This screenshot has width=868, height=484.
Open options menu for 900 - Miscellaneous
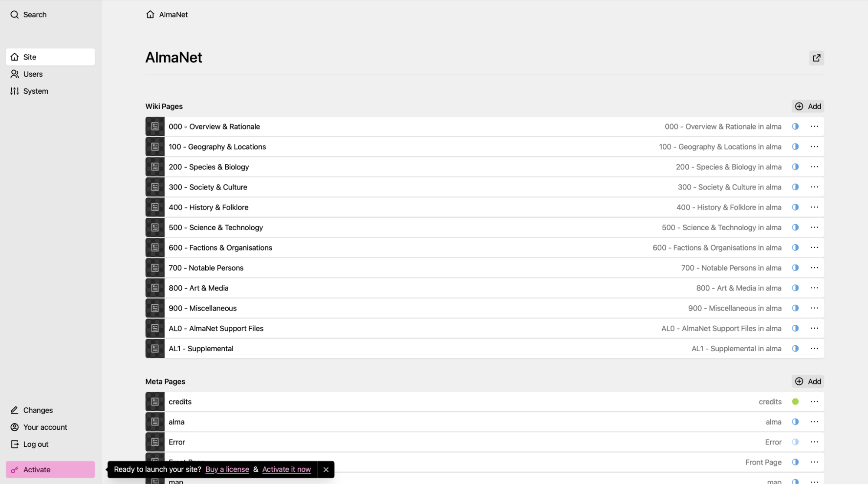pos(814,308)
